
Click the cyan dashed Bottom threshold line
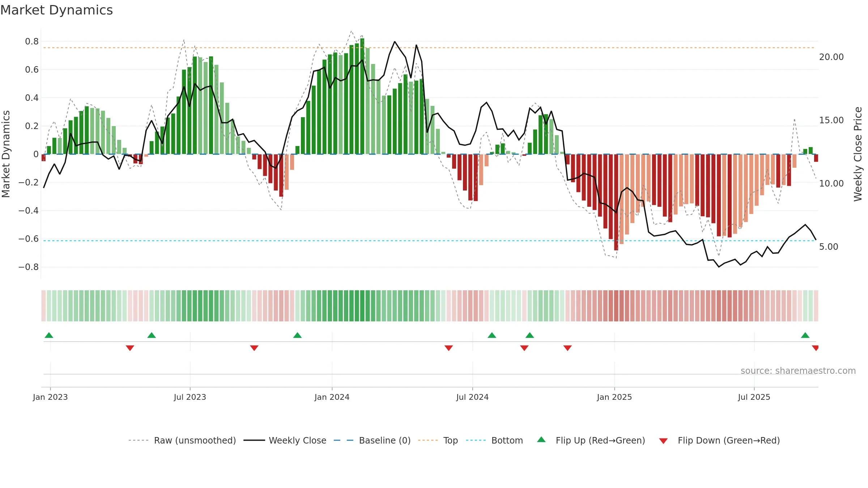coord(429,240)
